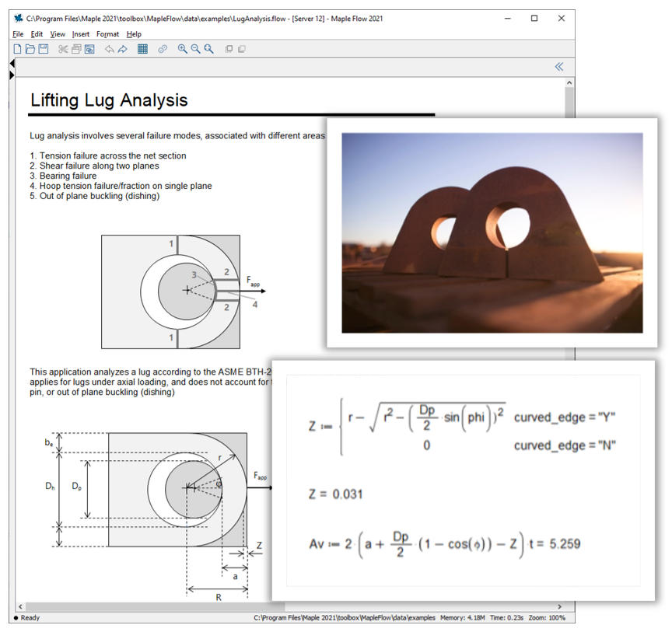Open the File menu
This screenshot has width=672, height=632.
point(18,34)
